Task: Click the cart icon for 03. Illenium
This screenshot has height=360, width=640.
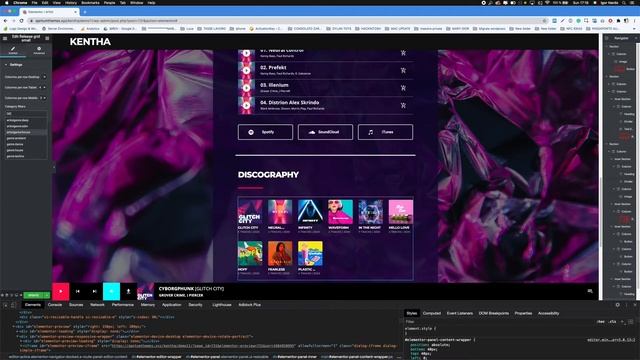Action: click(x=403, y=88)
